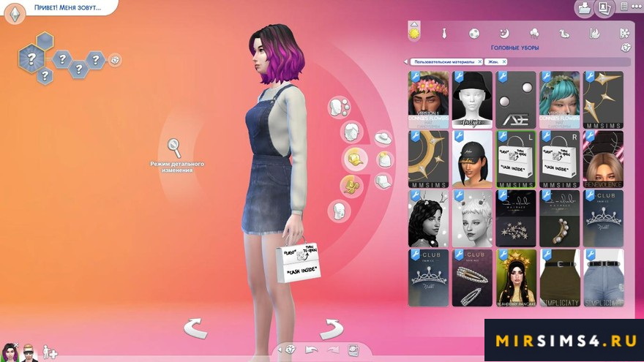This screenshot has height=362, width=644.
Task: Open the accessories category bubble
Action: point(351,186)
